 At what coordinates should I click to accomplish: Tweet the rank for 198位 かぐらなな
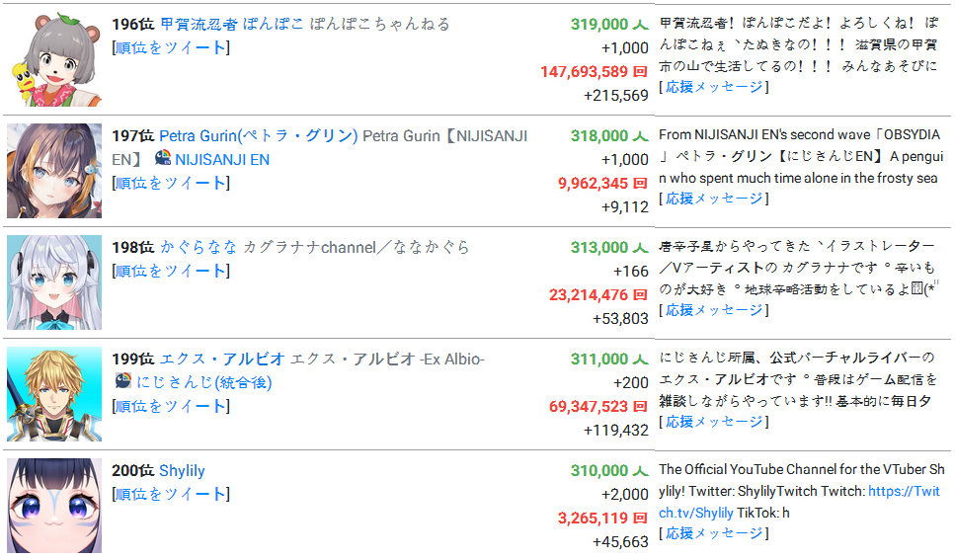[x=171, y=271]
